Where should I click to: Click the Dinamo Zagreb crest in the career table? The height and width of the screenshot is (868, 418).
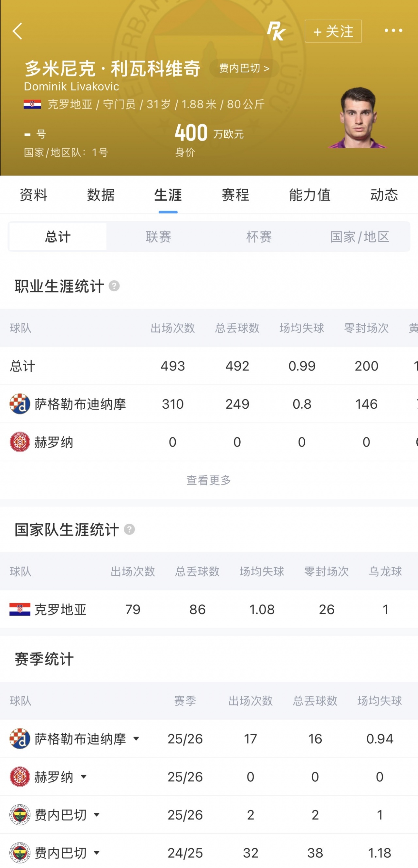coord(20,404)
